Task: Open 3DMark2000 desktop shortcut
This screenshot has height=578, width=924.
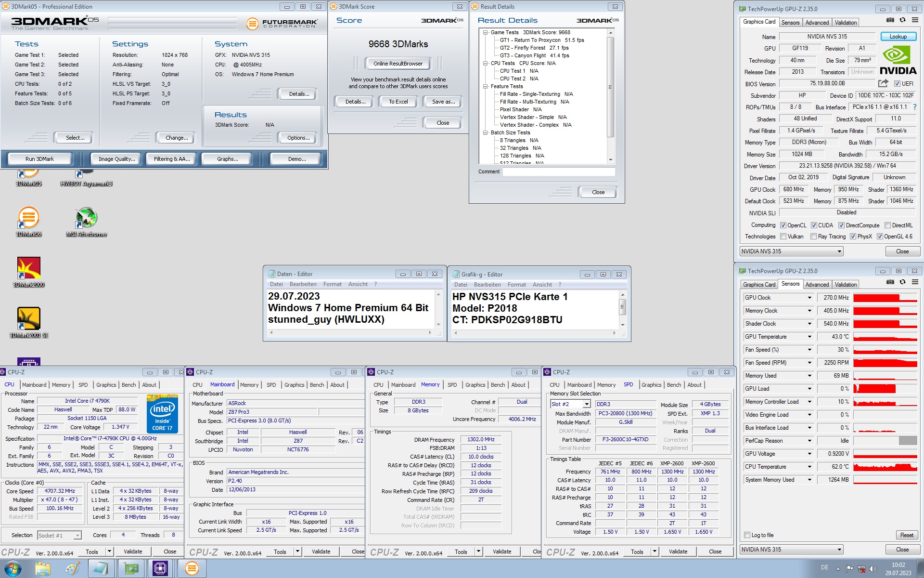Action: point(28,272)
